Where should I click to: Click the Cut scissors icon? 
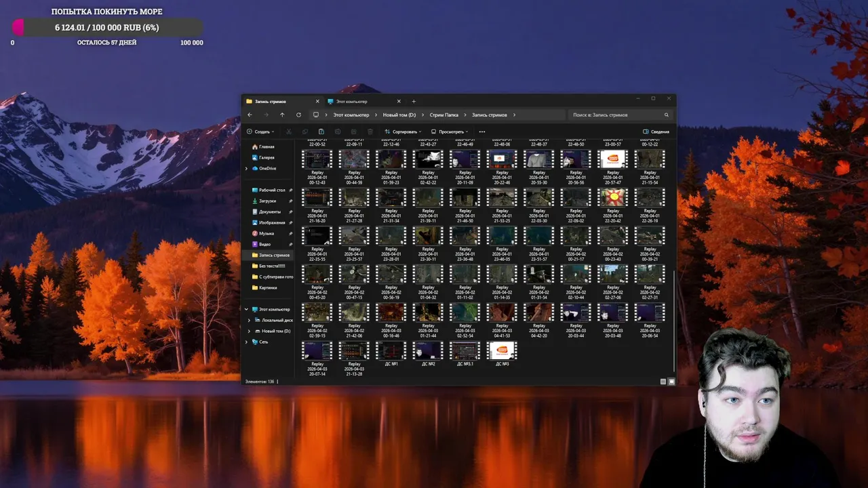(289, 131)
